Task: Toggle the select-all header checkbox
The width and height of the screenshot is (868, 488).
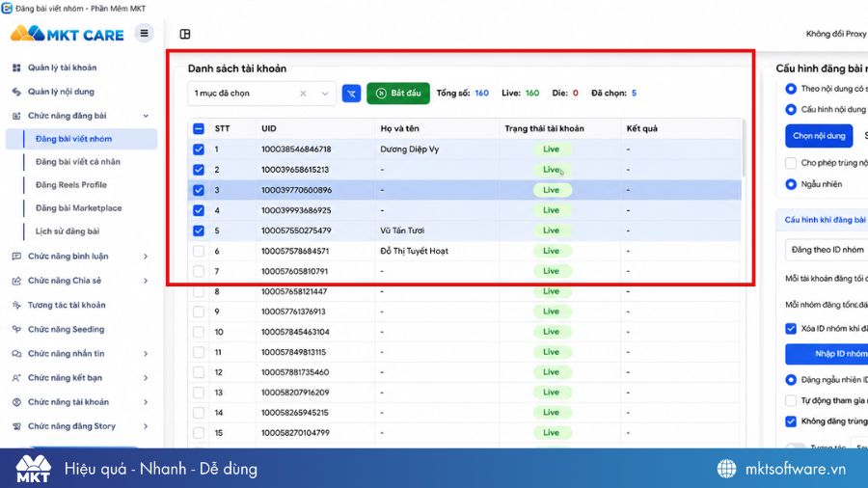Action: pyautogui.click(x=199, y=129)
